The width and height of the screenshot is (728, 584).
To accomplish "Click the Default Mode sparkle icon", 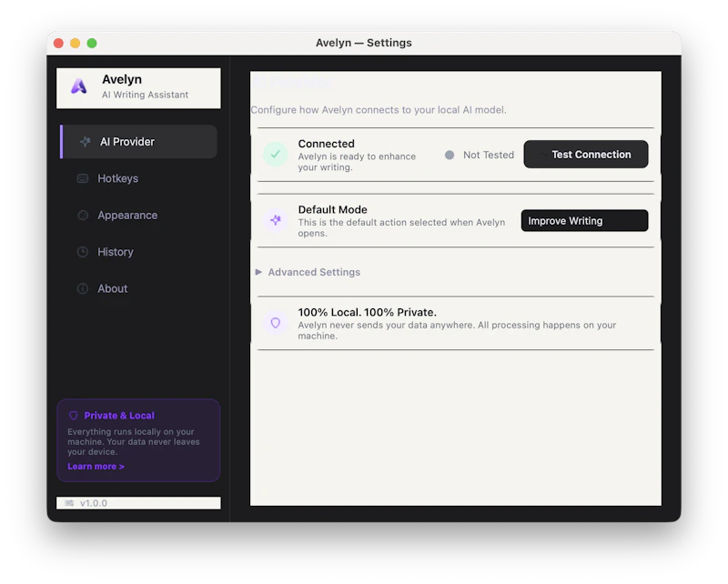I will [x=276, y=220].
